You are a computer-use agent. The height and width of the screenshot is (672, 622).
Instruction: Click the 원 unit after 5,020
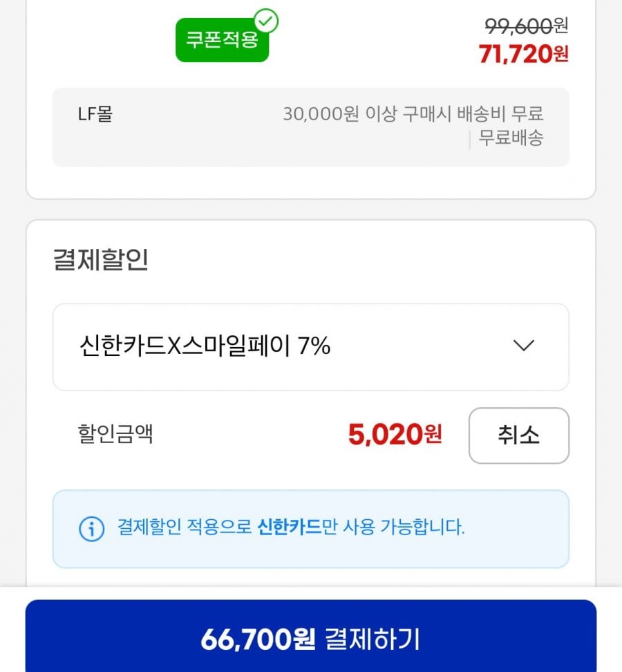pos(433,435)
